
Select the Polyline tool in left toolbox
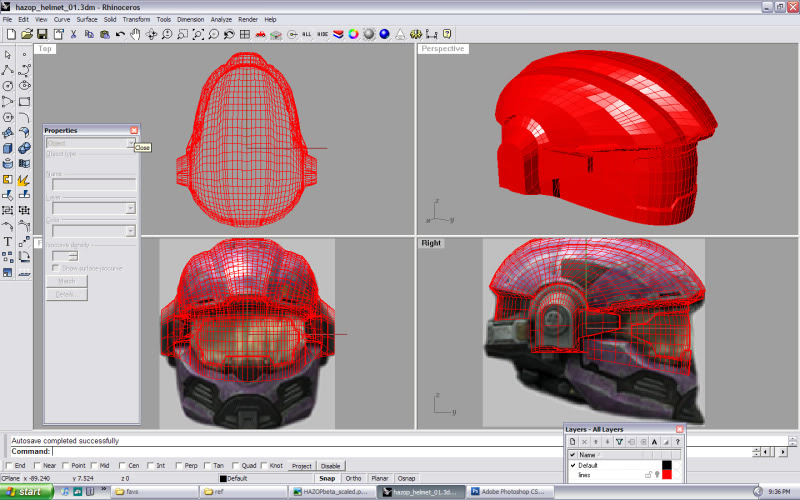click(8, 70)
